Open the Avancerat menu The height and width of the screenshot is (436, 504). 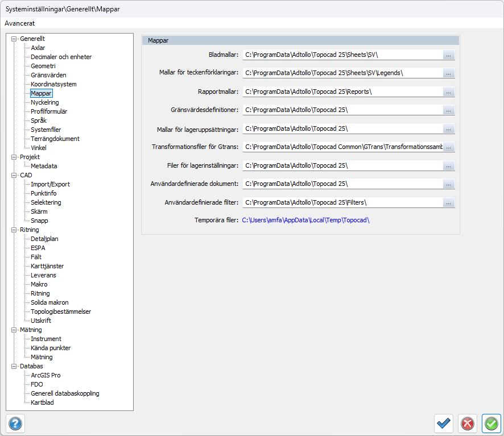coord(19,23)
